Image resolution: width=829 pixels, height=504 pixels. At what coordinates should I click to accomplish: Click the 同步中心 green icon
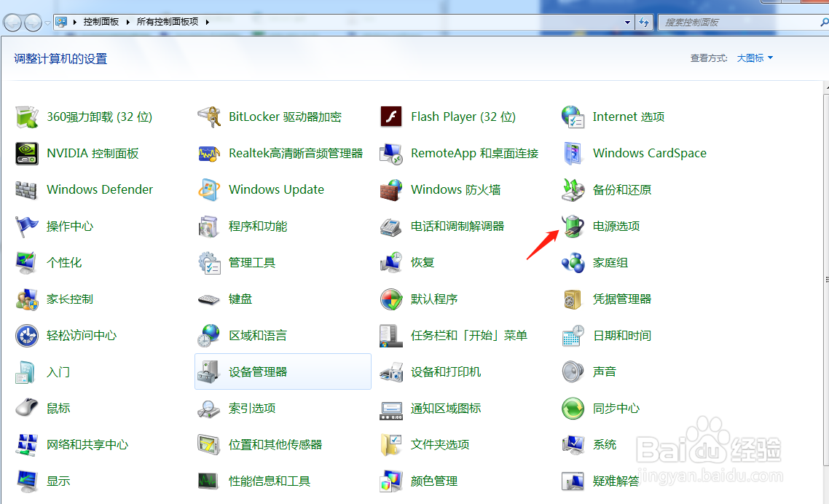pyautogui.click(x=573, y=409)
